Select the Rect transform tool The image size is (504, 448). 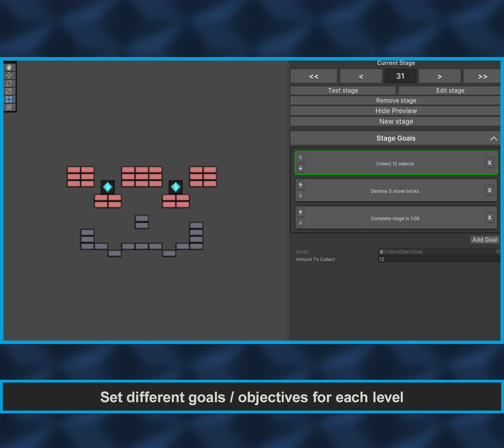click(x=9, y=99)
